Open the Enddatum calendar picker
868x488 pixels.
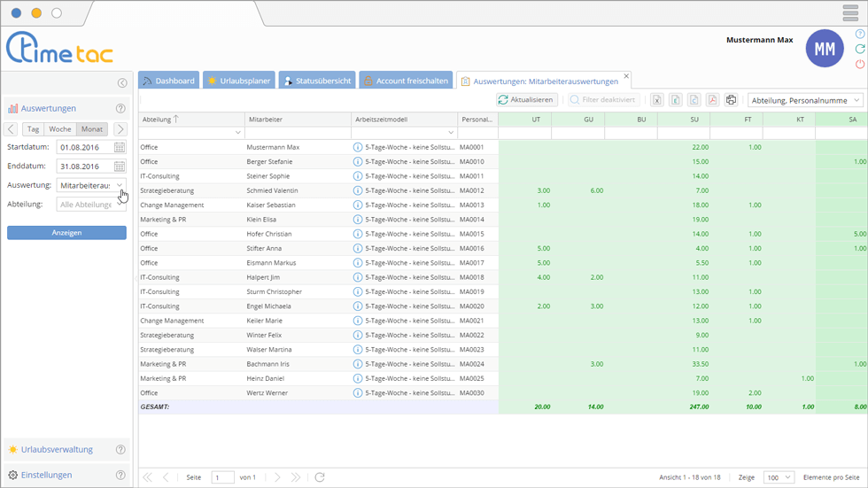point(120,167)
